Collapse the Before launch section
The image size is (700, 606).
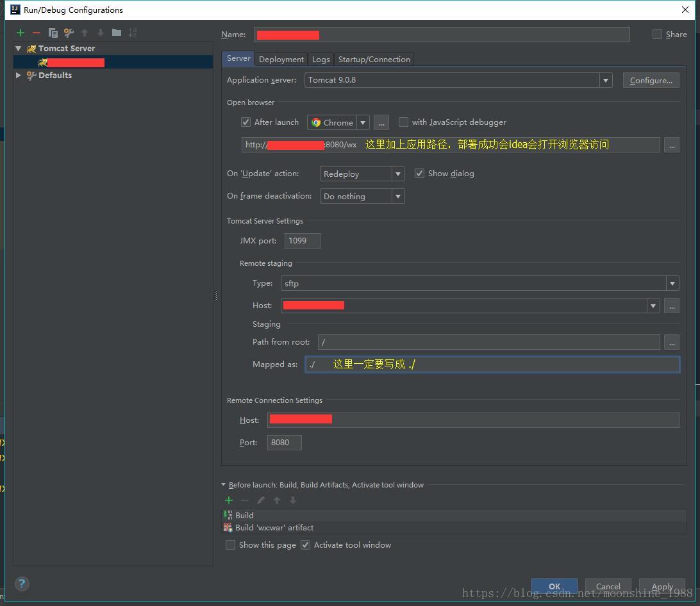[x=224, y=485]
